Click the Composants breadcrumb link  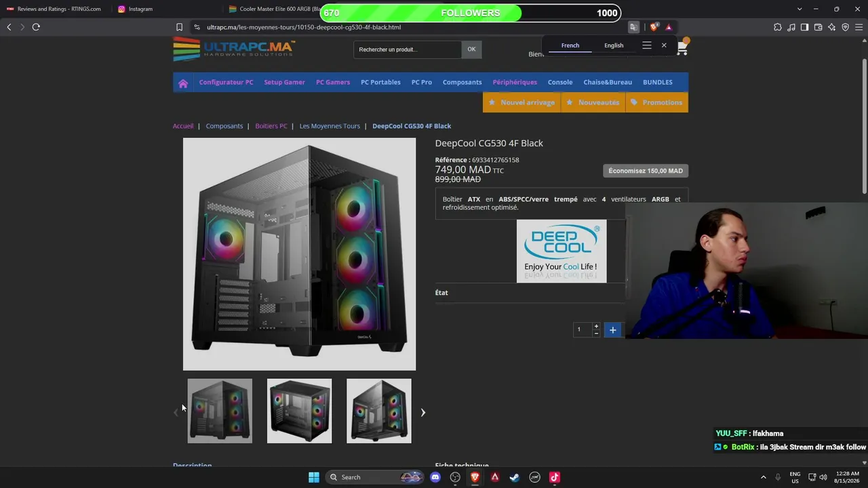point(224,126)
